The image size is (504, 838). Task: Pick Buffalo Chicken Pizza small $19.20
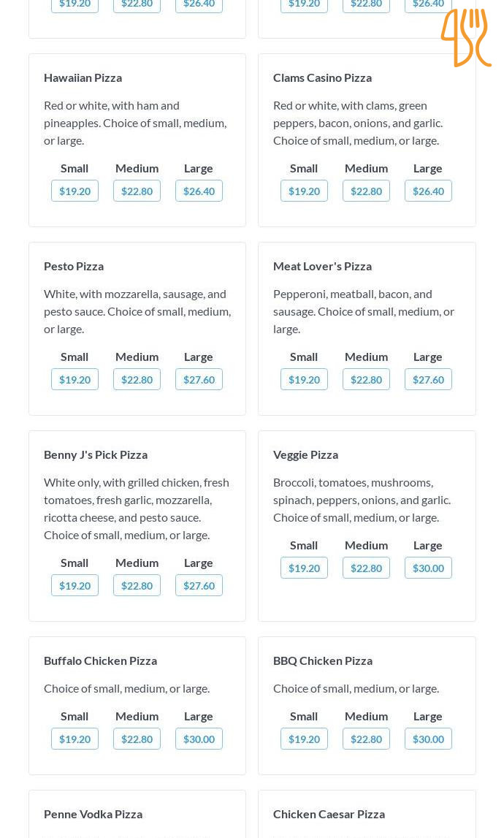75,739
